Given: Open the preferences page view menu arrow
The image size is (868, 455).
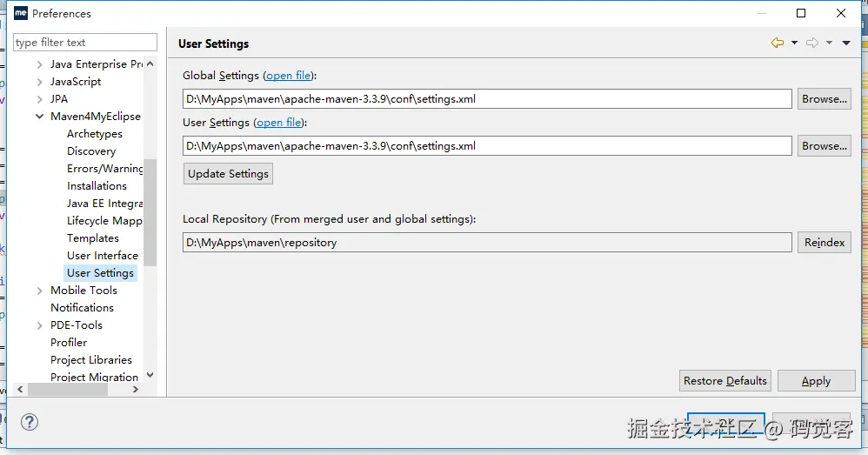Looking at the screenshot, I should click(846, 43).
